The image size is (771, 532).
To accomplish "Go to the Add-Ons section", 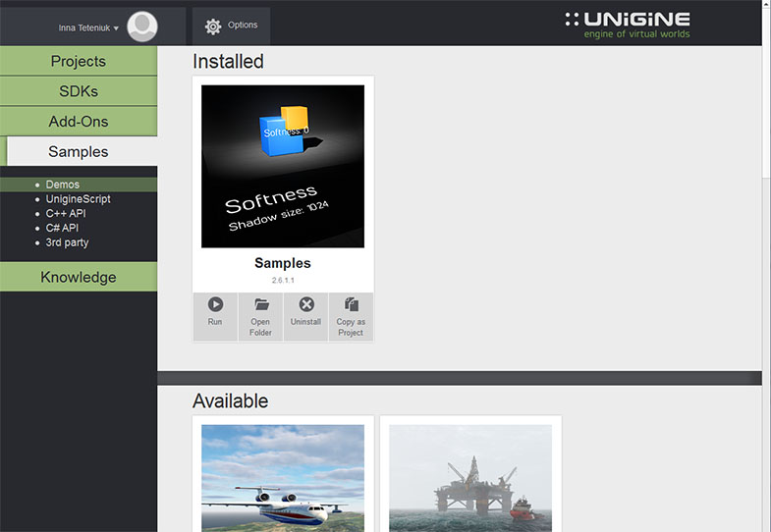I will tap(79, 122).
